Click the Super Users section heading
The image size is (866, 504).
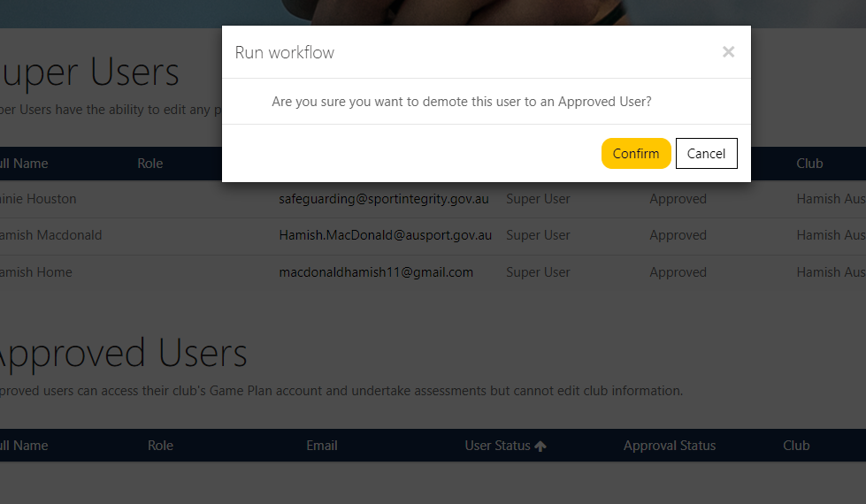click(89, 73)
